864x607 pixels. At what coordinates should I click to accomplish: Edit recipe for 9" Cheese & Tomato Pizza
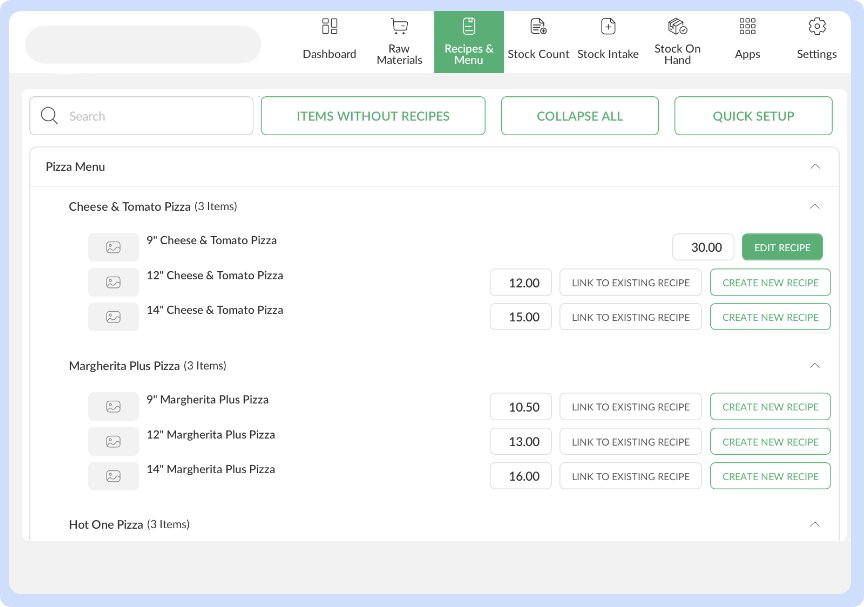click(782, 247)
